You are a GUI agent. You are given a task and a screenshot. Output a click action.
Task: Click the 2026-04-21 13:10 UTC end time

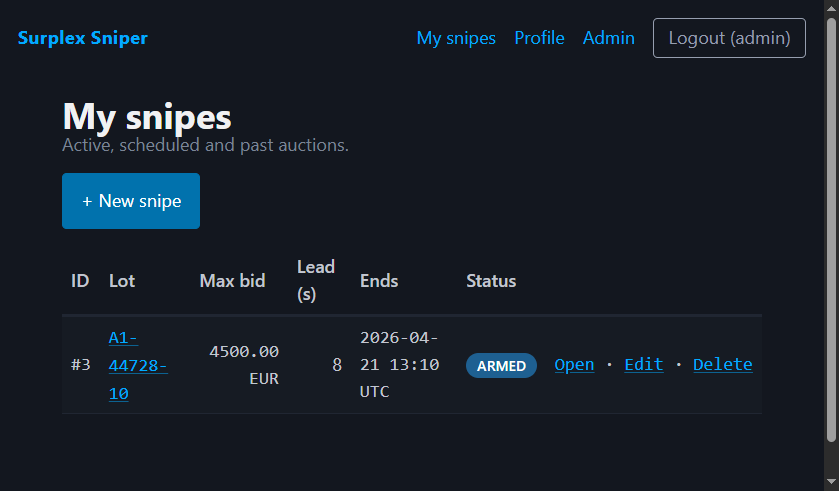click(399, 365)
